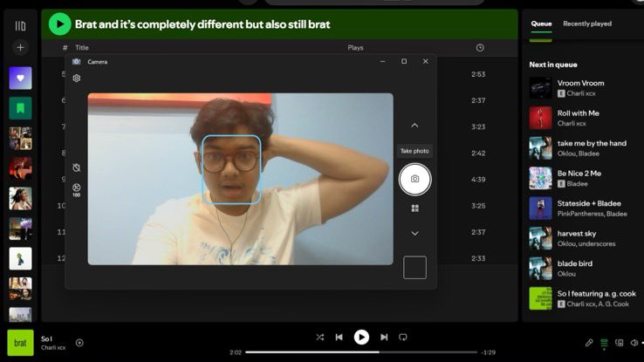This screenshot has height=362, width=644.
Task: Toggle the Queue icon in player bar
Action: tap(604, 343)
